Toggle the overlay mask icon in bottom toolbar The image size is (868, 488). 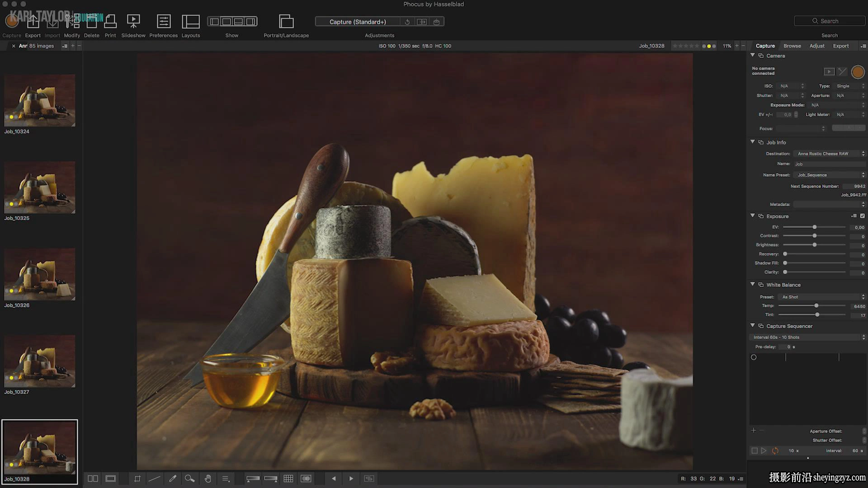click(x=306, y=479)
